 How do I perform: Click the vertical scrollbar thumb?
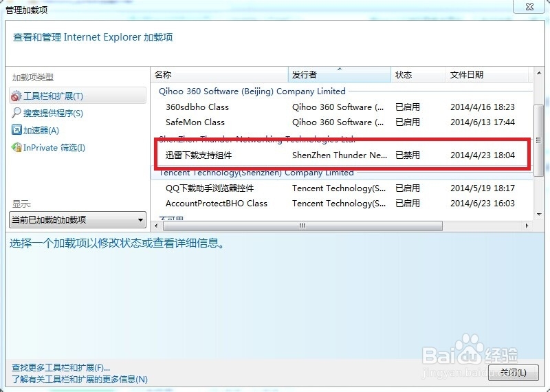click(539, 140)
